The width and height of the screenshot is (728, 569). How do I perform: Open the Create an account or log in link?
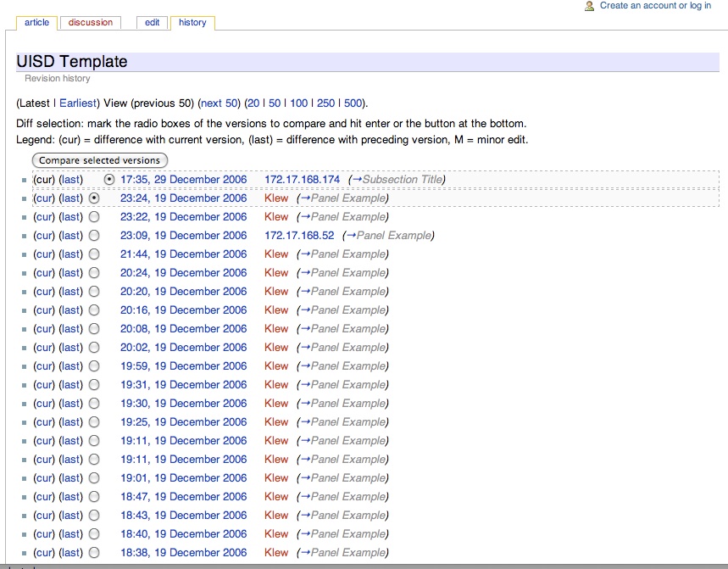(x=655, y=6)
